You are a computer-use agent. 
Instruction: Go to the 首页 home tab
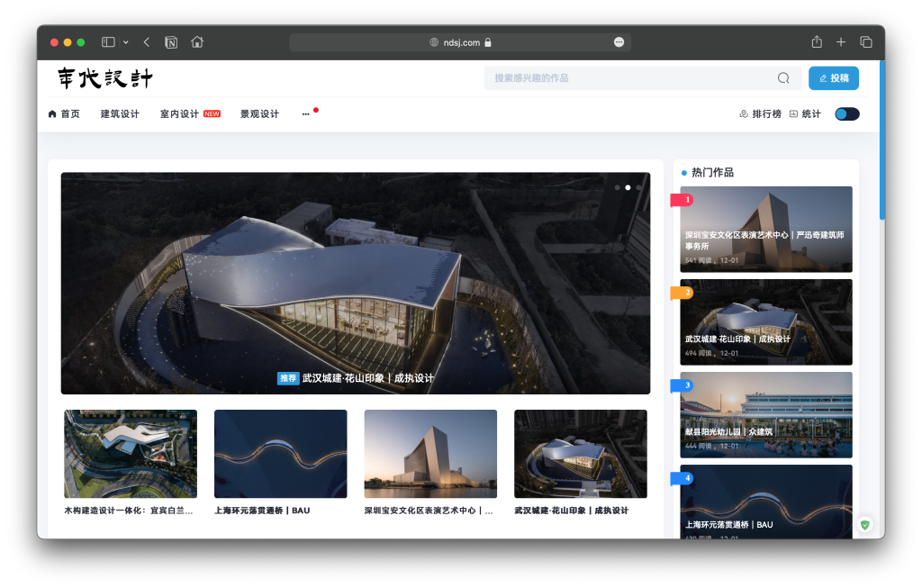pyautogui.click(x=64, y=114)
